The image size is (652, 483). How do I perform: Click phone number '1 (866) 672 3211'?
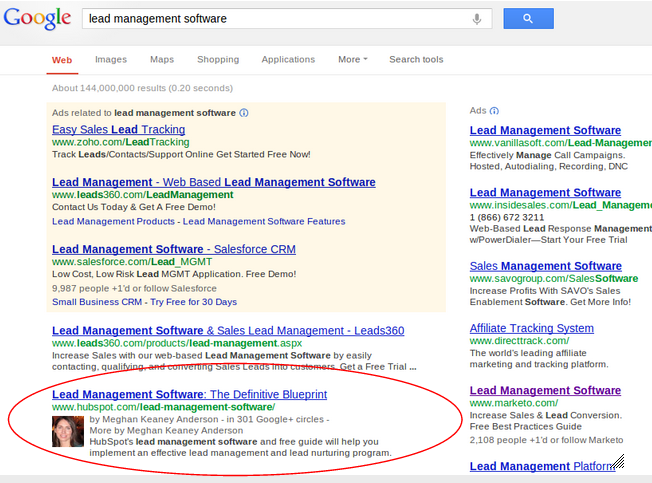(x=507, y=217)
